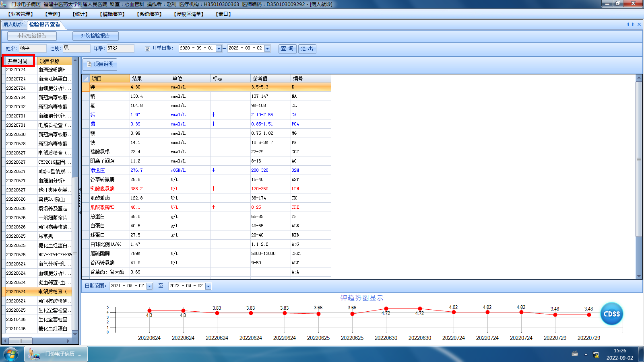Click the 本院检验报告 button
This screenshot has width=644, height=362.
[x=32, y=36]
